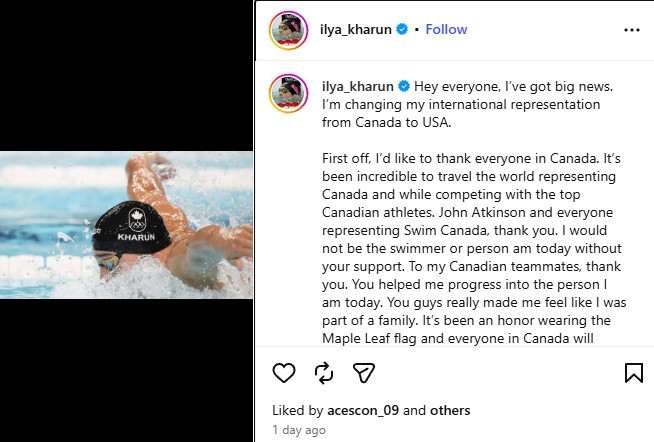The height and width of the screenshot is (442, 654).
Task: Share post via paper plane icon
Action: (364, 373)
